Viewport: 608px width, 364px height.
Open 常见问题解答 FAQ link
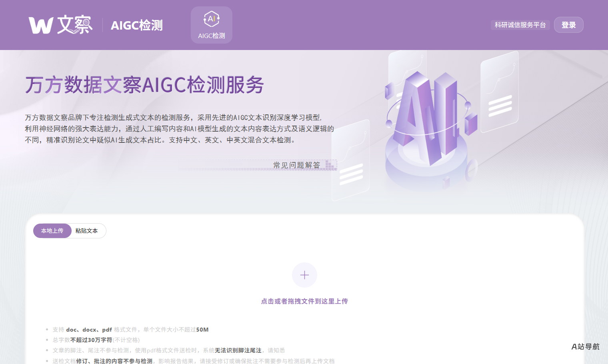pos(297,165)
